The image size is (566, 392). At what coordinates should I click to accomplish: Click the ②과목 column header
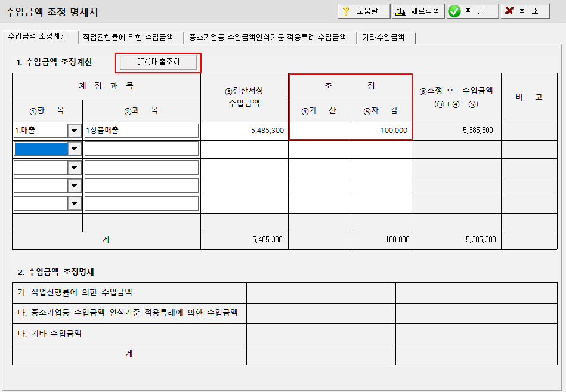pyautogui.click(x=141, y=111)
